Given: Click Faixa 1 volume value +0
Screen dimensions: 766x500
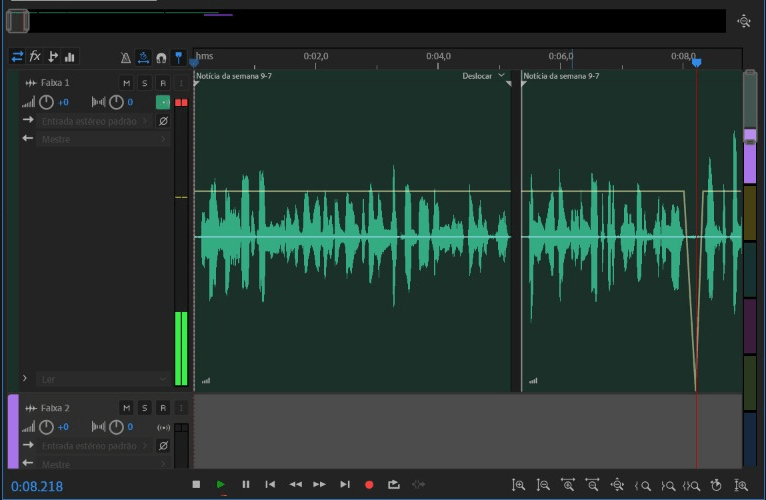Looking at the screenshot, I should (63, 102).
